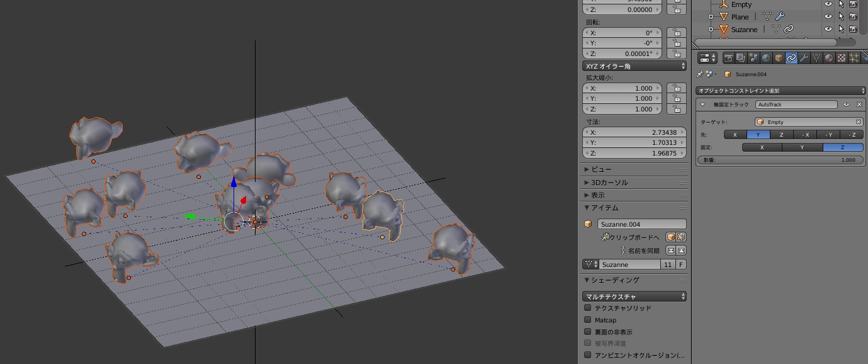Open the Modifiers tab (wrench icon)

point(804,58)
